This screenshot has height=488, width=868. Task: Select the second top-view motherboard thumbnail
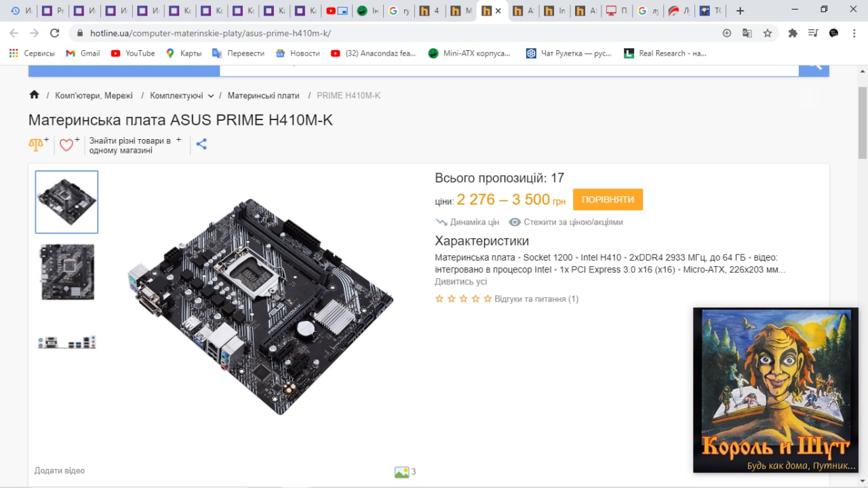(x=67, y=271)
